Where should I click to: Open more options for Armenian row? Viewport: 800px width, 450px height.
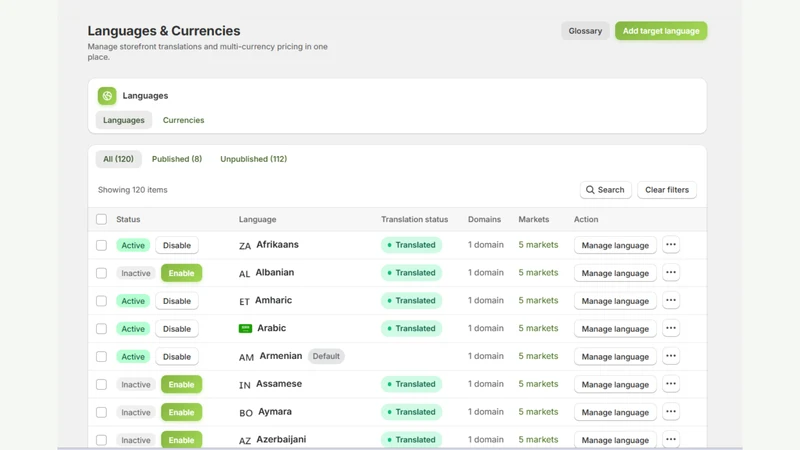(x=670, y=356)
